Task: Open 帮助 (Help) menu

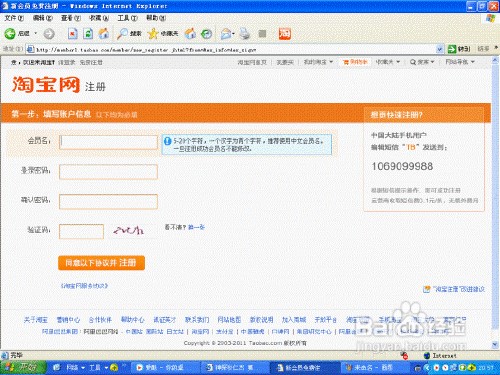Action: [x=156, y=18]
